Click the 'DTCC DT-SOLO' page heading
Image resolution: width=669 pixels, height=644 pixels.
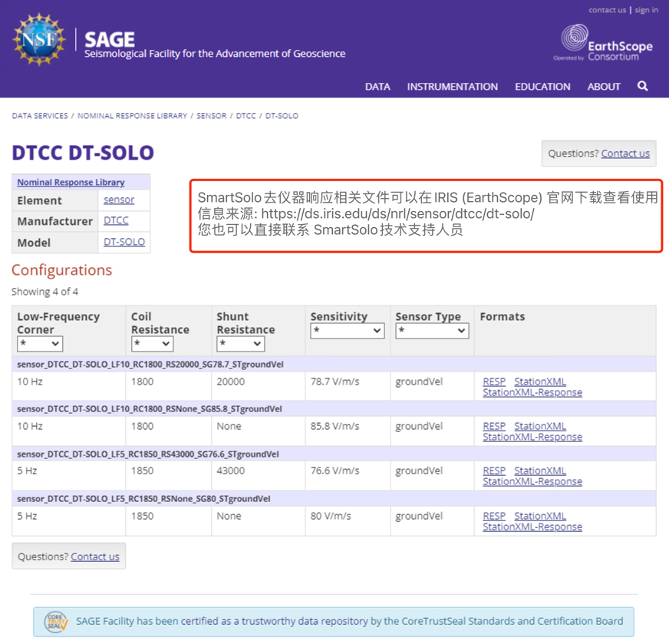(83, 153)
